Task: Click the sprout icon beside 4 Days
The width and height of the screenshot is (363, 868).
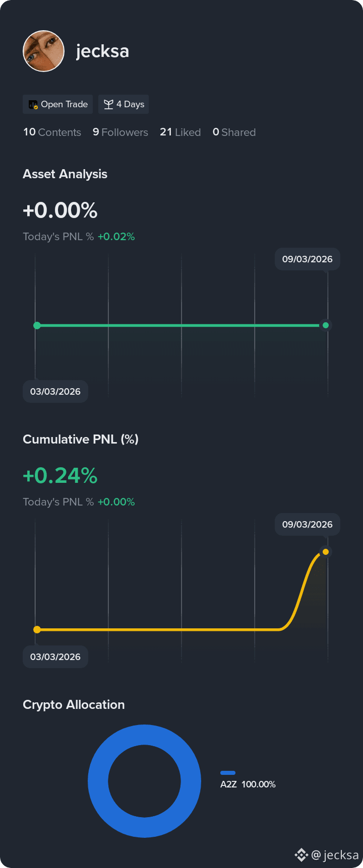Action: pyautogui.click(x=108, y=104)
